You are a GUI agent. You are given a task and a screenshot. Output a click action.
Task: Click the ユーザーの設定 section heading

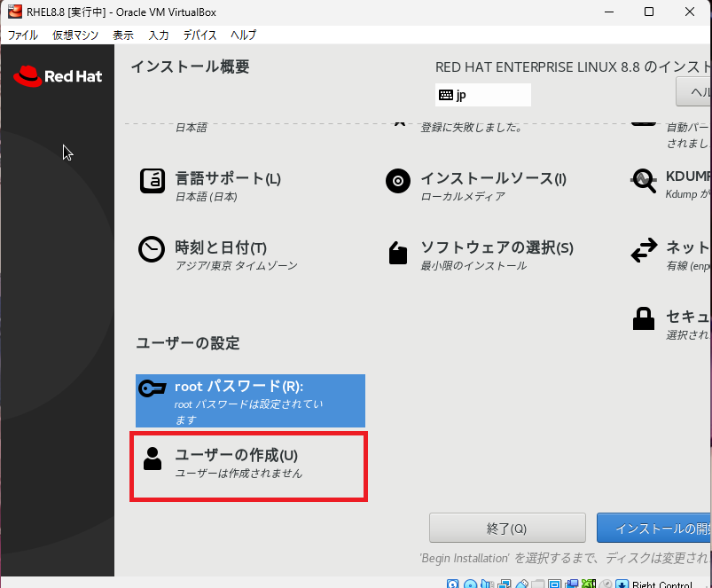(x=188, y=343)
